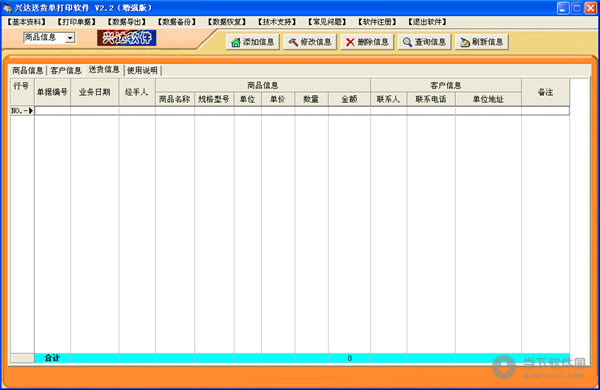Switch to the 客户信息 tab

(x=66, y=70)
